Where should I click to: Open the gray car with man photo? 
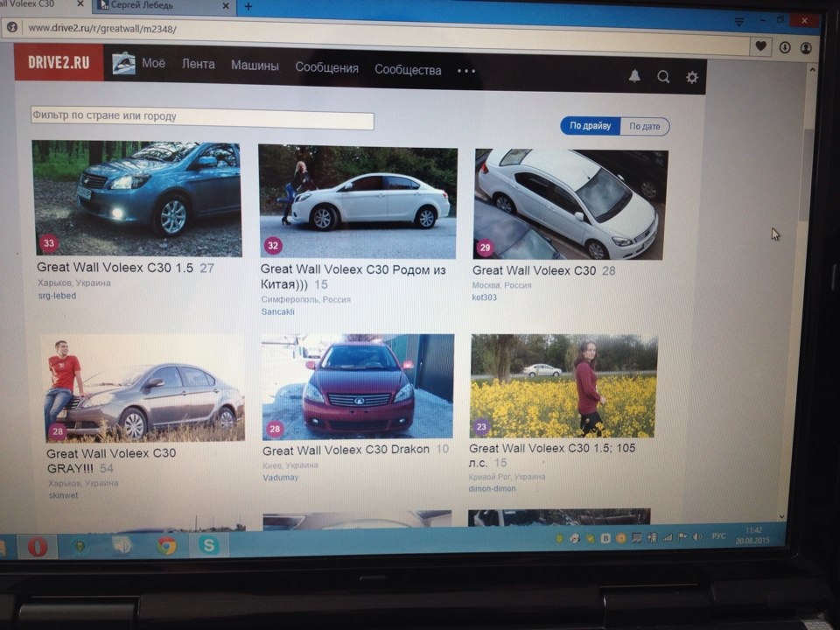click(x=143, y=388)
